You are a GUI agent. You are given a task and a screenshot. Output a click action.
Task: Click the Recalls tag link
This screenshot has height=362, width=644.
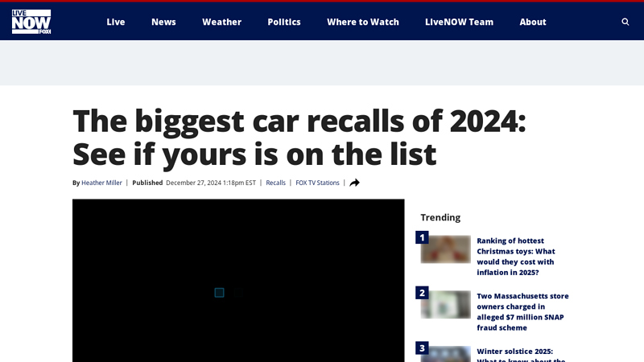[x=275, y=183]
